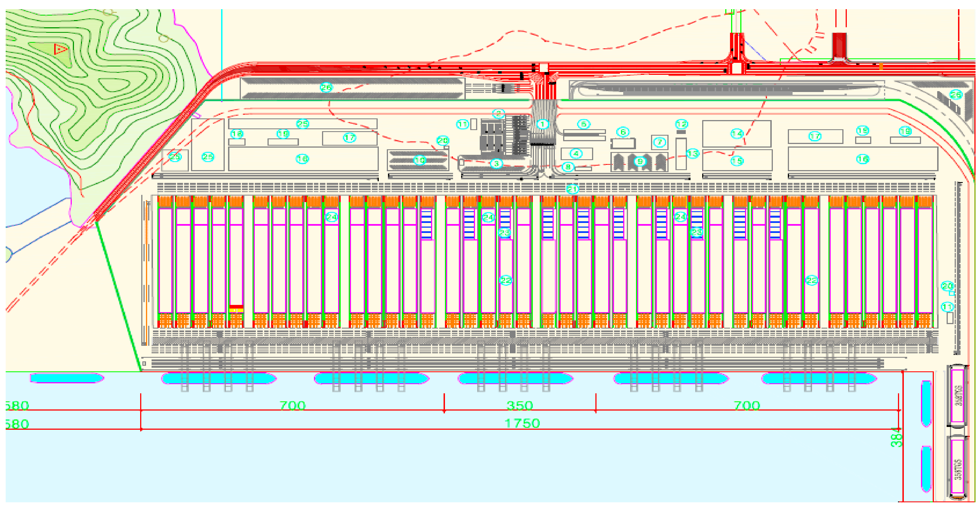Click the circled 15 building label

click(737, 161)
